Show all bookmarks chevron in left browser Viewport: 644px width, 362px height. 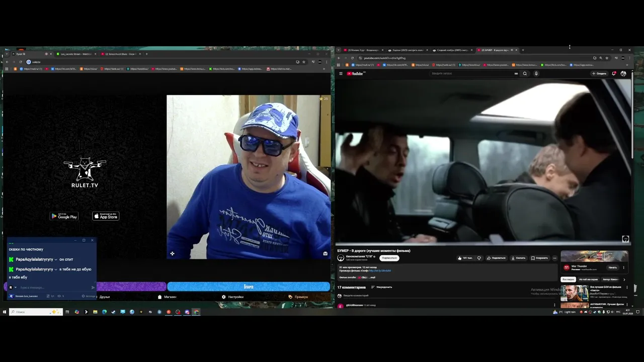pyautogui.click(x=324, y=69)
